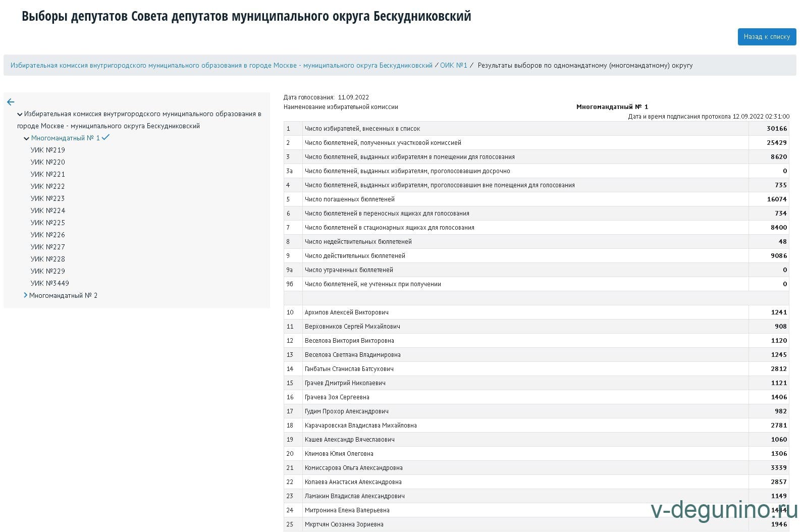Image resolution: width=803 pixels, height=532 pixels.
Task: Expand the Многомандатный № 2 chevron
Action: (25, 295)
